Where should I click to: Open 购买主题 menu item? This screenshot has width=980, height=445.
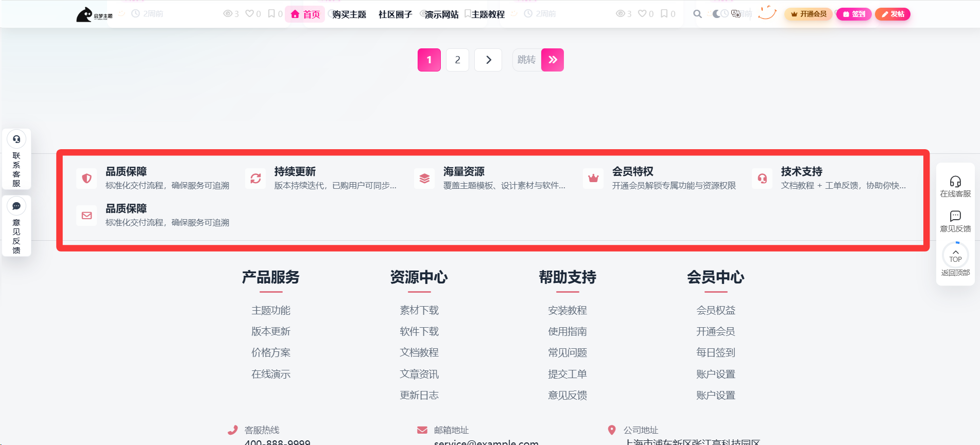(349, 14)
